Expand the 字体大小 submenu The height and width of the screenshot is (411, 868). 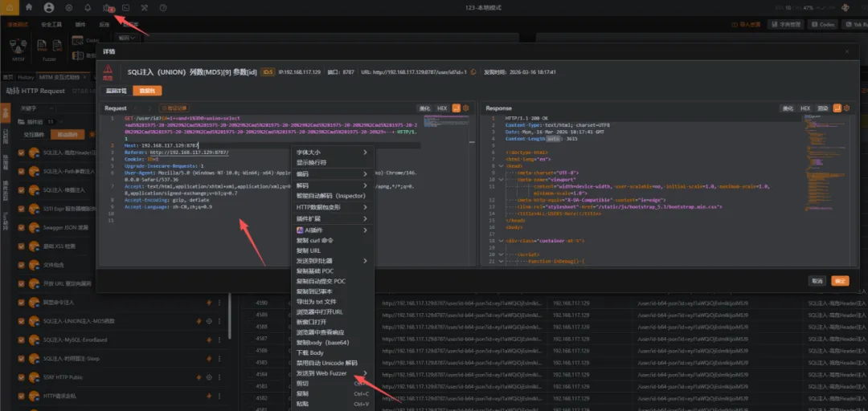(x=332, y=153)
